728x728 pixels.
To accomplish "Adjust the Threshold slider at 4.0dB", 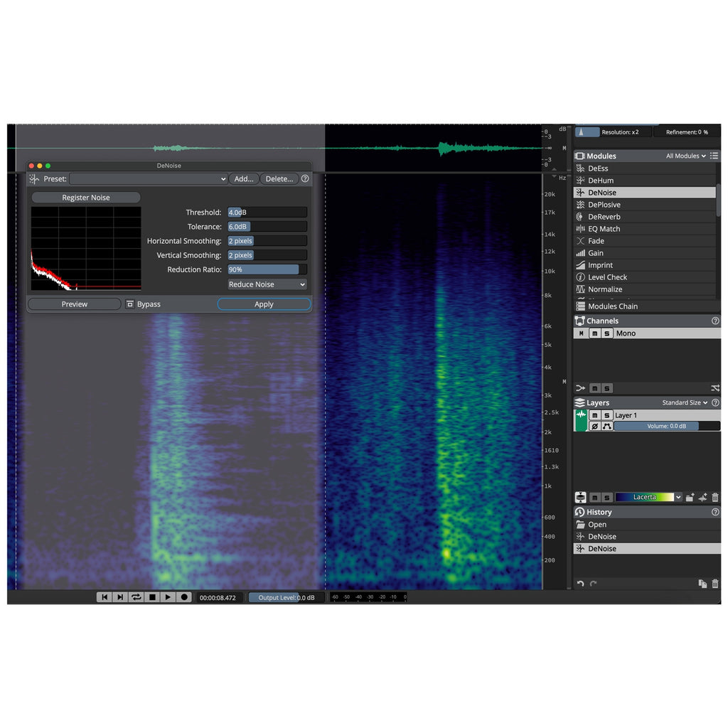I will click(x=267, y=212).
